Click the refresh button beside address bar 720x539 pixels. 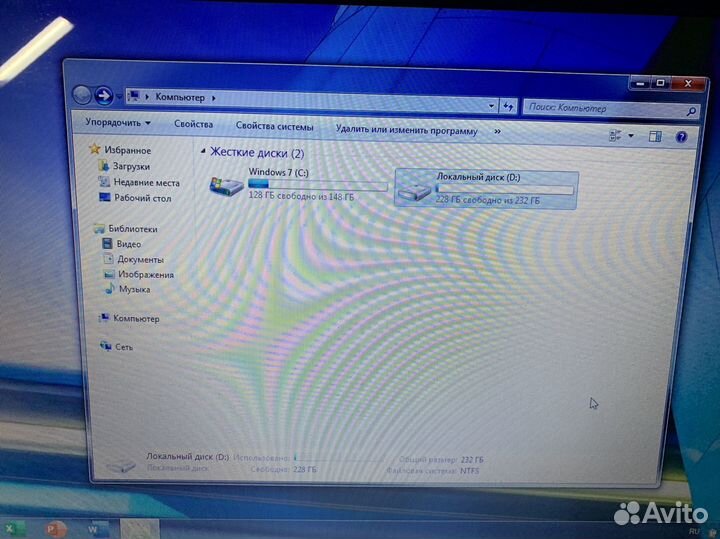coord(508,107)
